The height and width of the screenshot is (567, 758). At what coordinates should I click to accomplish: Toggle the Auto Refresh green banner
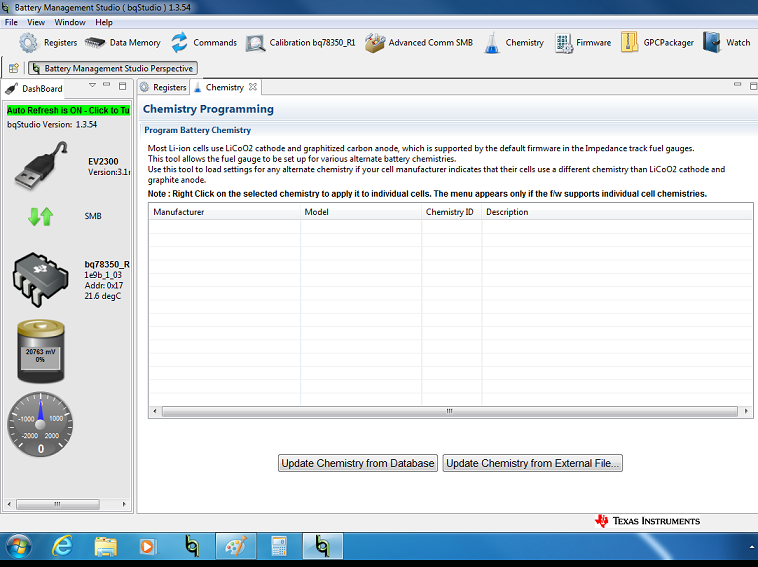pyautogui.click(x=68, y=110)
